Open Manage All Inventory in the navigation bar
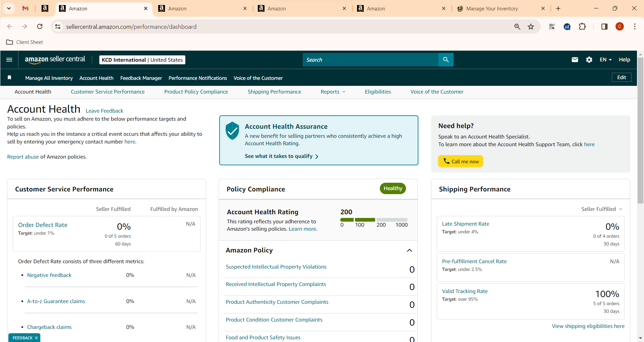This screenshot has width=644, height=342. coord(49,78)
